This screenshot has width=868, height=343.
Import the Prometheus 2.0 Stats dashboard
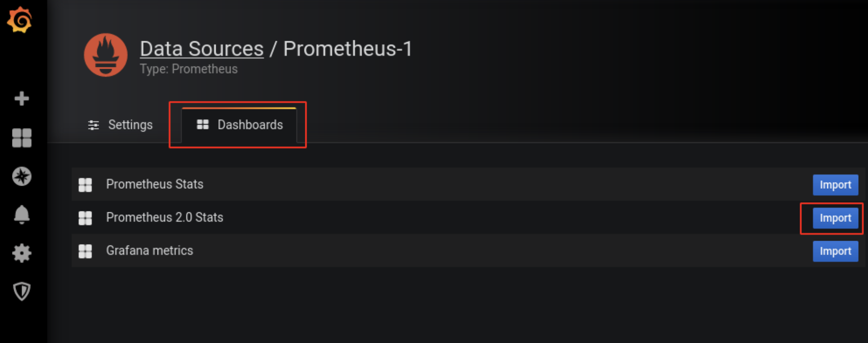click(835, 218)
